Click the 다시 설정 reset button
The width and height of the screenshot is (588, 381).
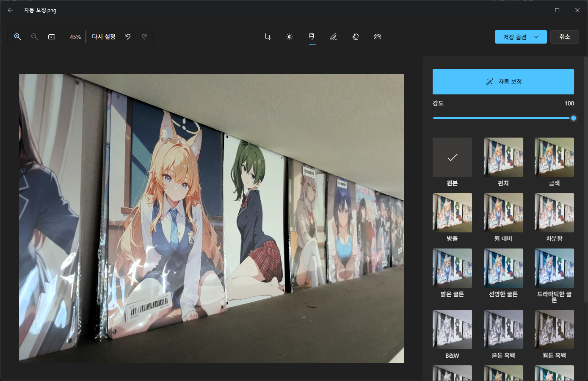click(x=104, y=37)
